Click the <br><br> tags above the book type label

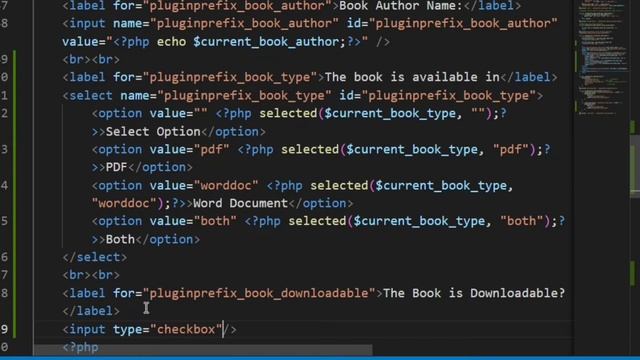point(91,60)
